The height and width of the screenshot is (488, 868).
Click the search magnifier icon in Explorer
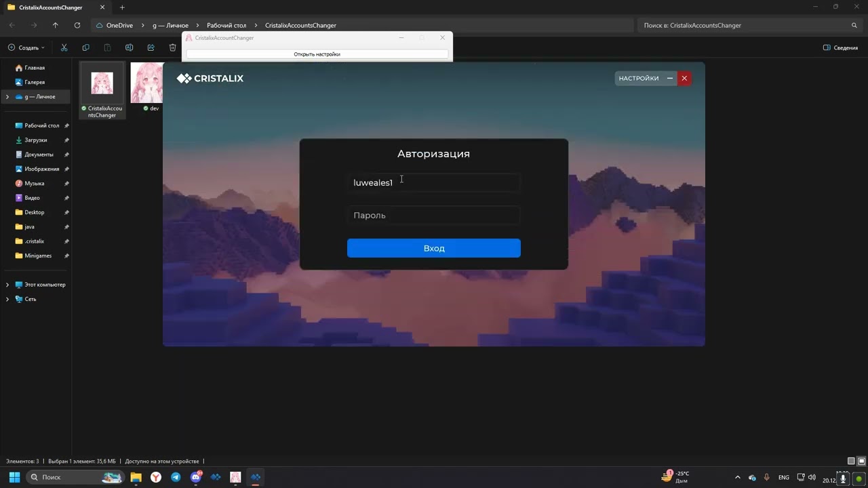(854, 25)
